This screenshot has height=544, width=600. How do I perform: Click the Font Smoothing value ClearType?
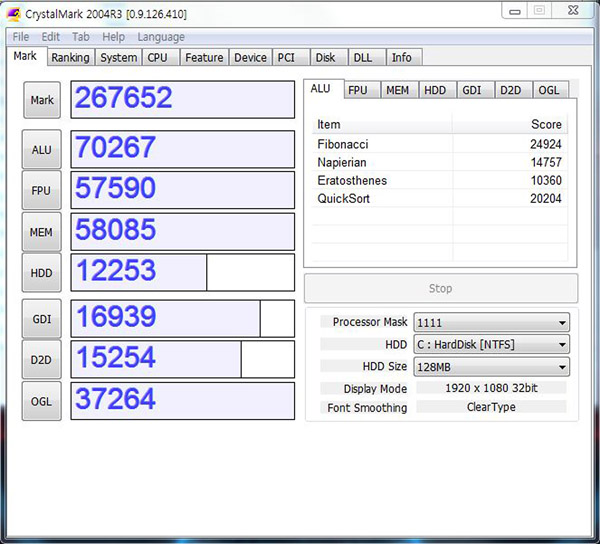pos(491,407)
